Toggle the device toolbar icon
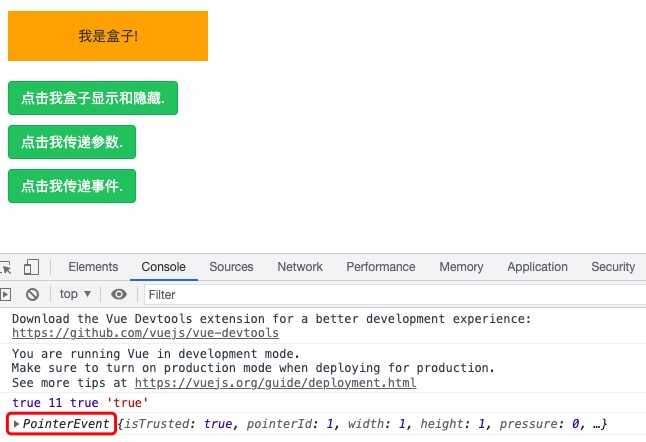 [x=32, y=267]
